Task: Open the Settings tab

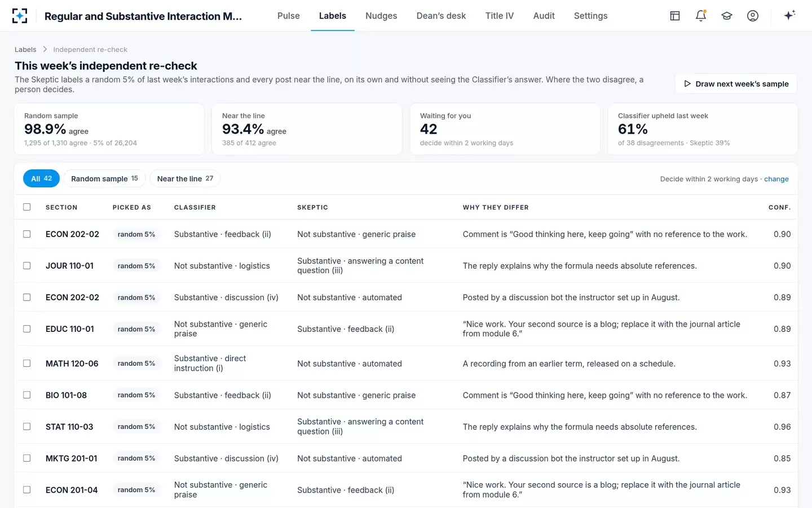Action: click(x=591, y=16)
